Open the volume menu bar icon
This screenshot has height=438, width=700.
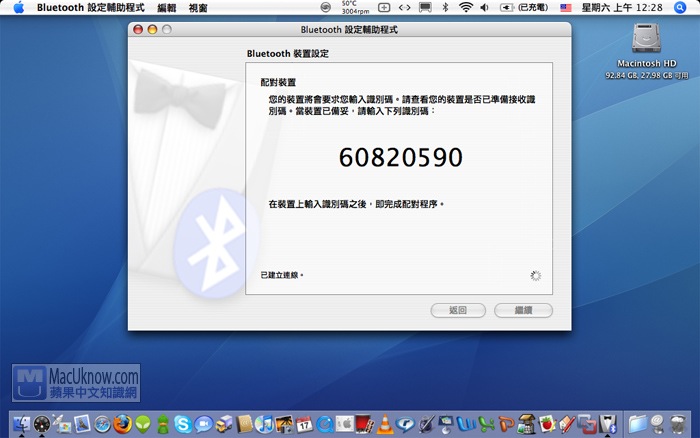(484, 8)
